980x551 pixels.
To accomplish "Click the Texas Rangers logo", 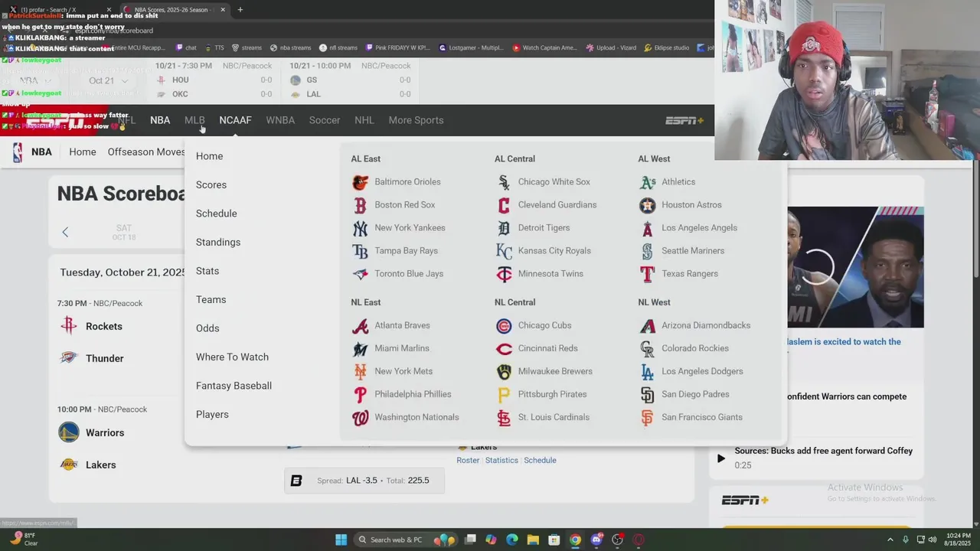I will pyautogui.click(x=648, y=274).
